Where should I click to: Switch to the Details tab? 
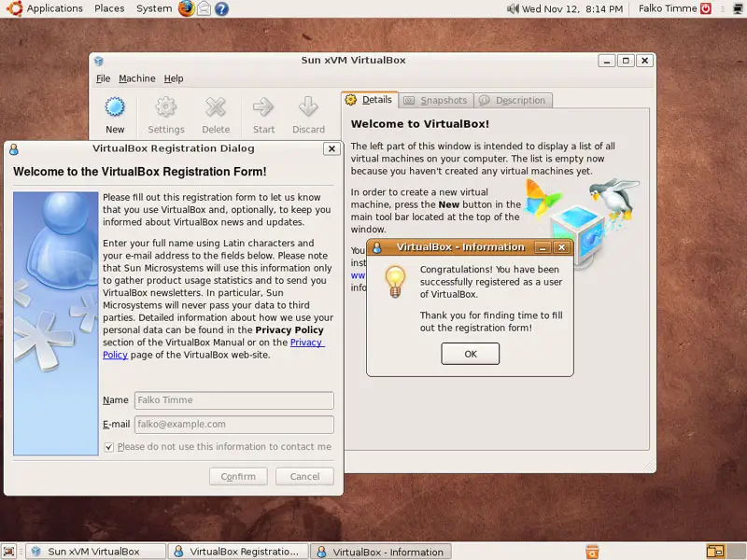[x=370, y=100]
